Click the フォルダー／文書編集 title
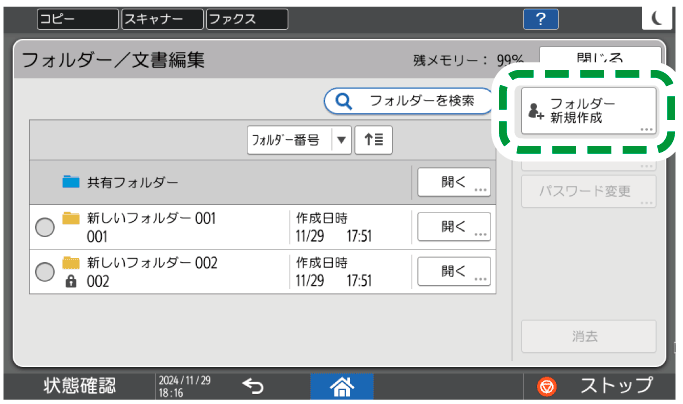The width and height of the screenshot is (683, 404). tap(113, 60)
